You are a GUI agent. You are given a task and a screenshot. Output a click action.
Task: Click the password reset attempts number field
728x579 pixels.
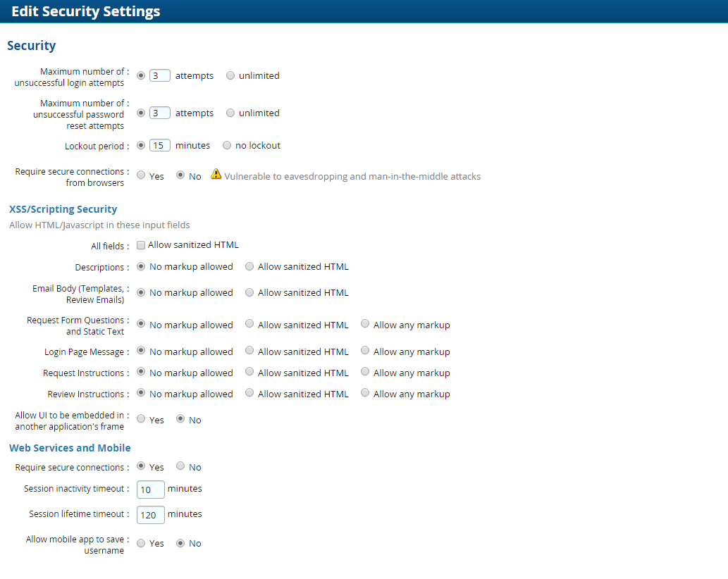(160, 113)
